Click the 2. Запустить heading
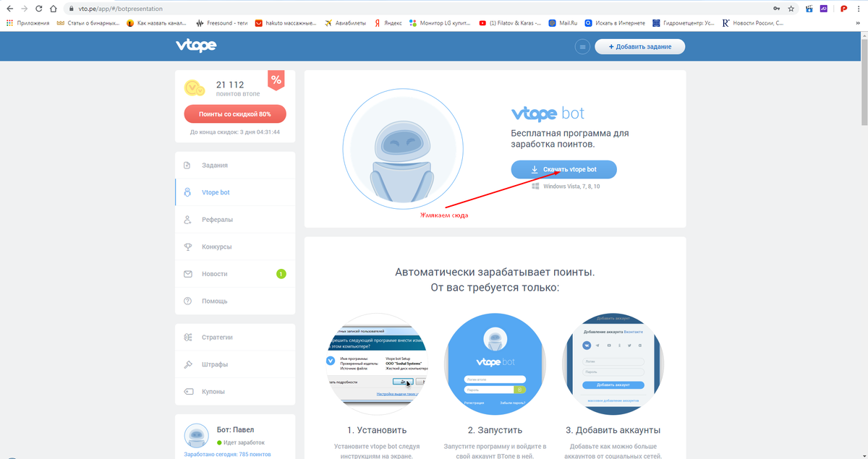The width and height of the screenshot is (868, 459). pos(495,430)
